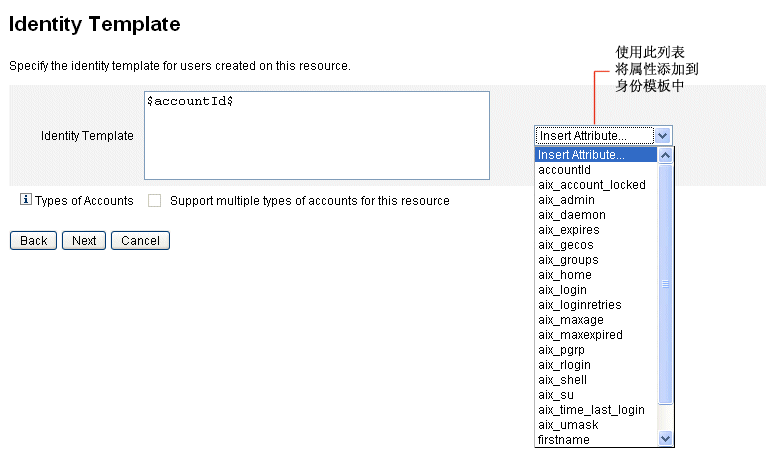Pick aix_umask from the list
Viewport: 766px width, 455px height.
[596, 425]
